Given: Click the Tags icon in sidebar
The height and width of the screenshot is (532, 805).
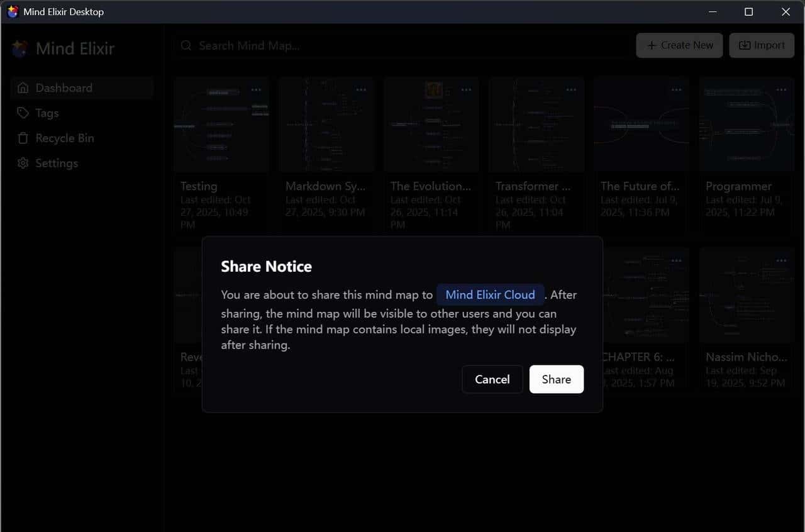Looking at the screenshot, I should tap(23, 113).
